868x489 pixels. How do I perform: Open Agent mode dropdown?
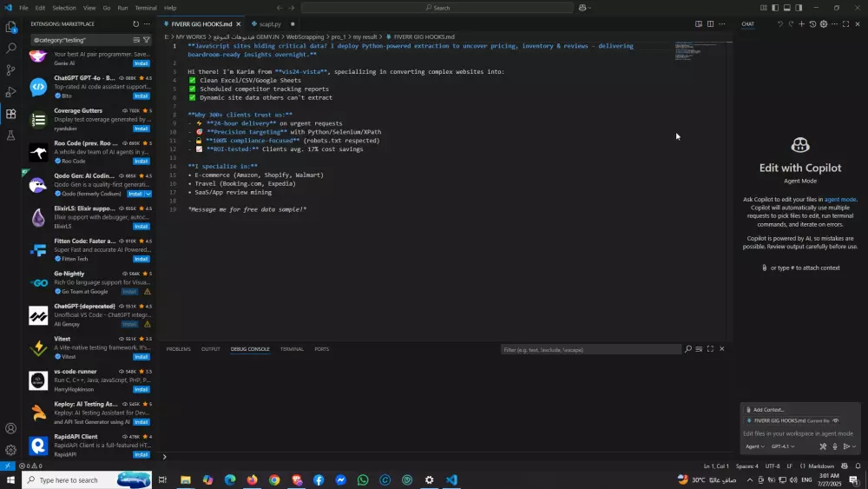[x=755, y=446]
